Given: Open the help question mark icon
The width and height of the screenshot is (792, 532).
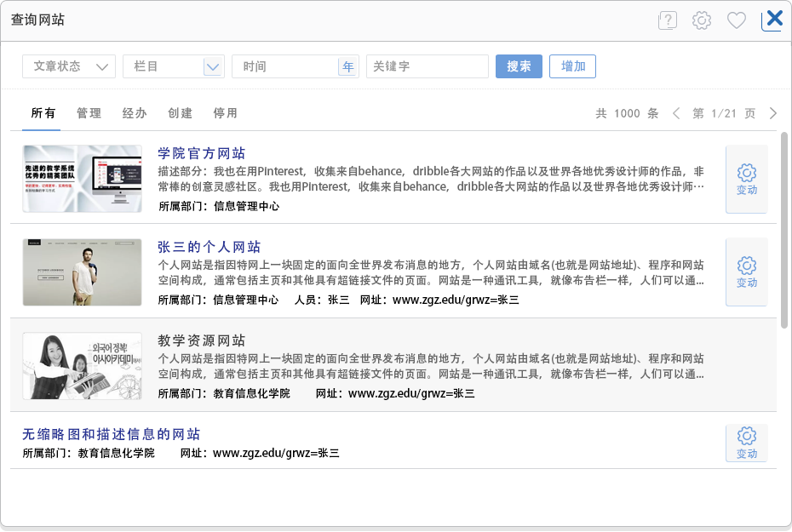Looking at the screenshot, I should tap(667, 20).
